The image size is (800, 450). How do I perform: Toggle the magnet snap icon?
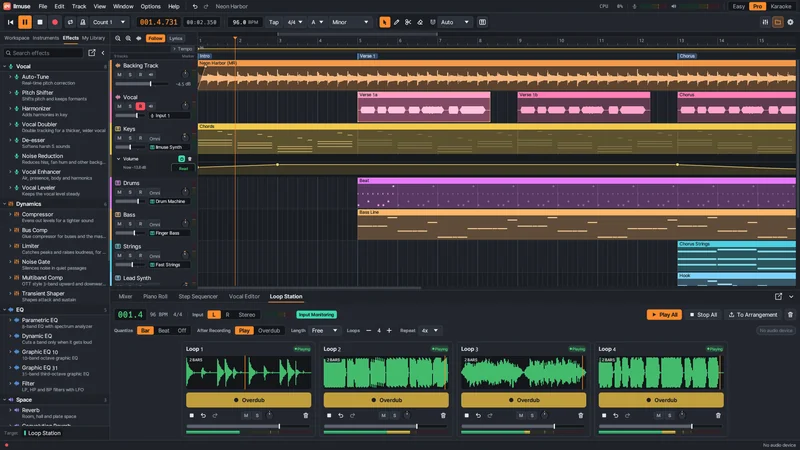pyautogui.click(x=433, y=22)
